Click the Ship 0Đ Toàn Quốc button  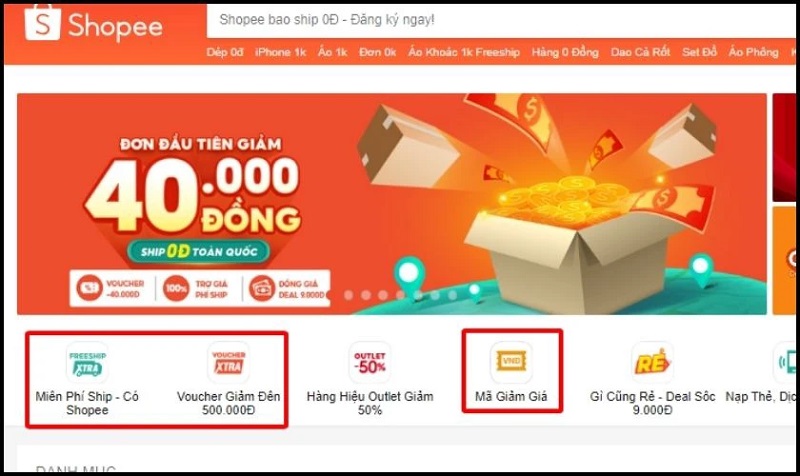(x=199, y=252)
